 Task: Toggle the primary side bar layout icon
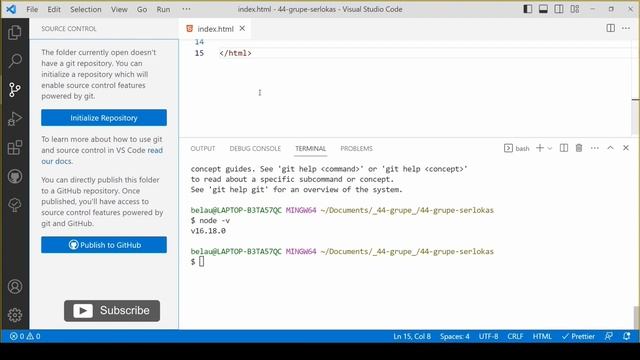(x=527, y=9)
